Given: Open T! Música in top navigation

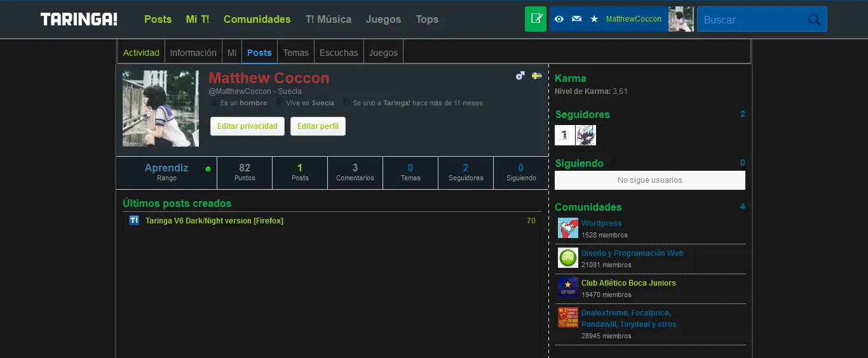Looking at the screenshot, I should tap(328, 20).
